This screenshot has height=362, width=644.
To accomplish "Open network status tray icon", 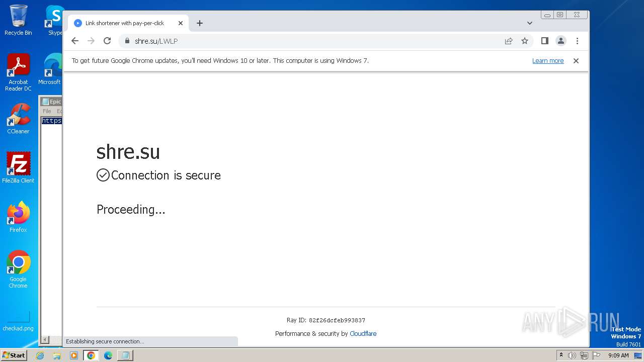I will [584, 355].
